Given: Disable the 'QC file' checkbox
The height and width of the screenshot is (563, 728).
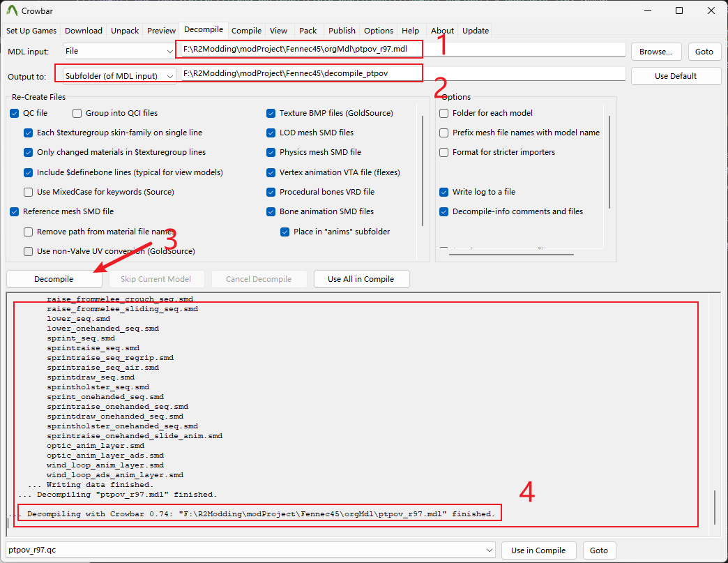Looking at the screenshot, I should 15,113.
